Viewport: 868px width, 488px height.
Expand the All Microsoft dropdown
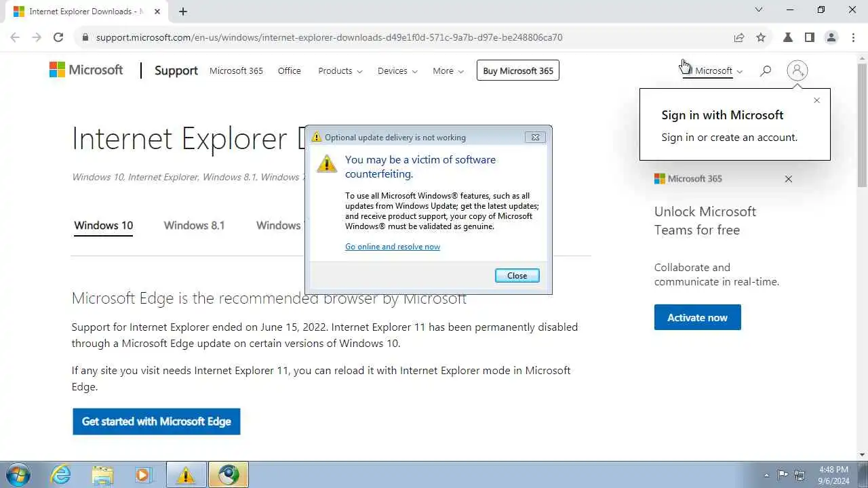713,70
